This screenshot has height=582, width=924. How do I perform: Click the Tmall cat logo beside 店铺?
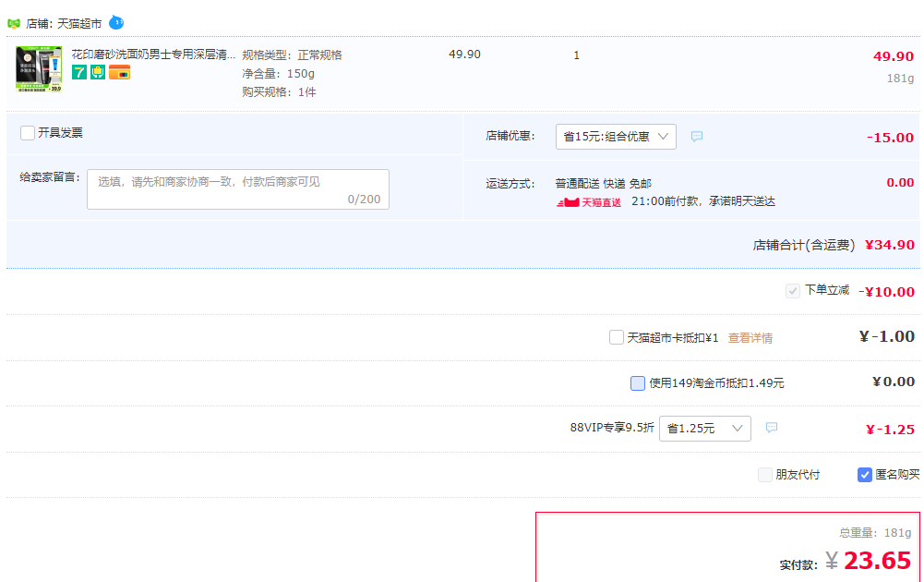pos(14,24)
